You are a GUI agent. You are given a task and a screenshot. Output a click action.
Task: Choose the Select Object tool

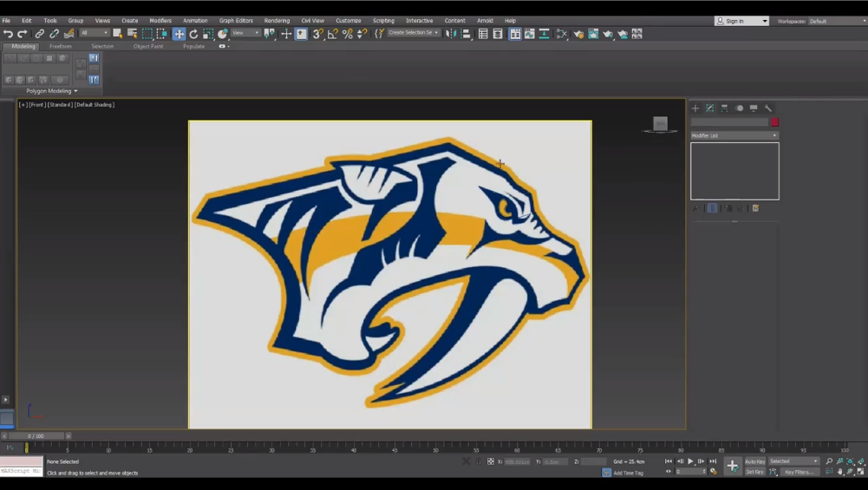(x=117, y=34)
